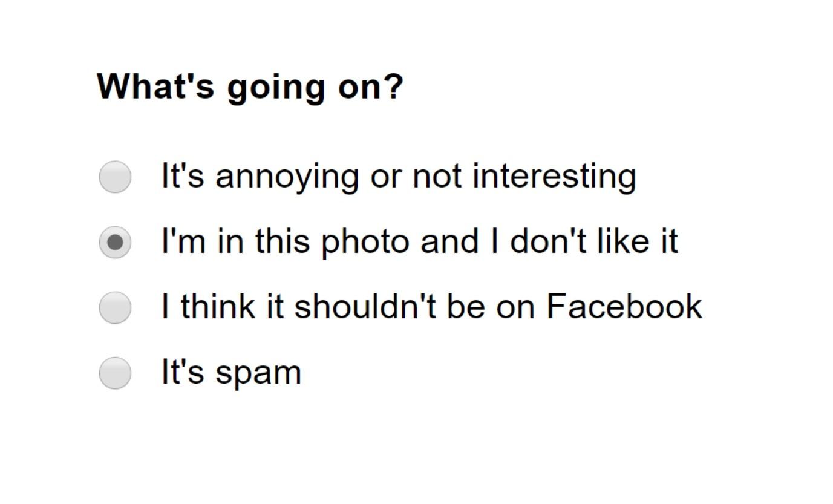Click the "I'm in this photo and I don't like it" label
The image size is (833, 504).
click(419, 241)
